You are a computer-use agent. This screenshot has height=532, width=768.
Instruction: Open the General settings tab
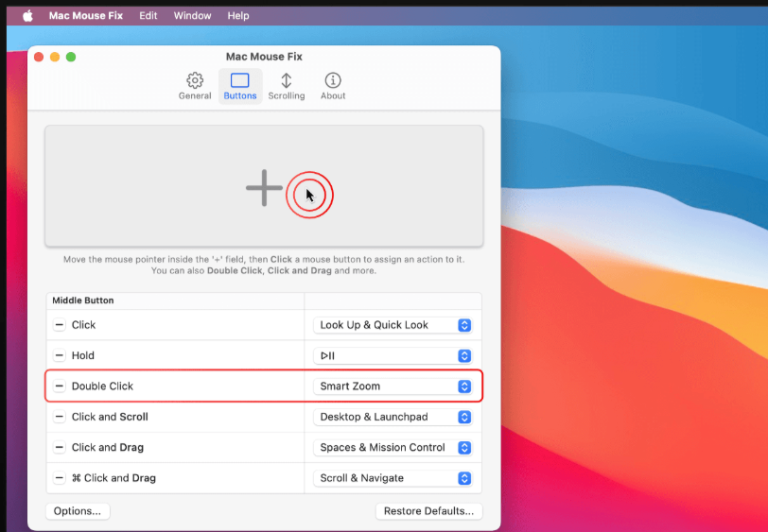click(x=195, y=87)
